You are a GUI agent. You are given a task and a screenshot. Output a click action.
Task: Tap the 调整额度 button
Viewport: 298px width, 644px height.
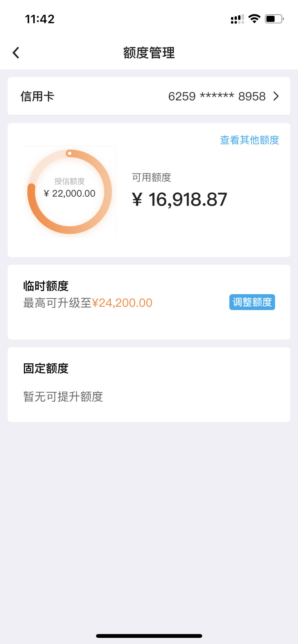(252, 302)
